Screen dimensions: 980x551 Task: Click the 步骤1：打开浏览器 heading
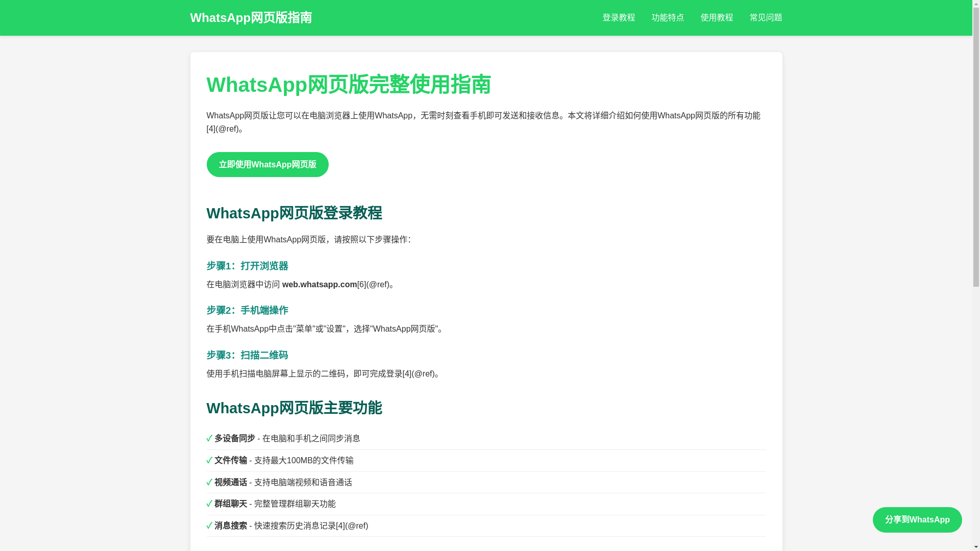coord(247,266)
